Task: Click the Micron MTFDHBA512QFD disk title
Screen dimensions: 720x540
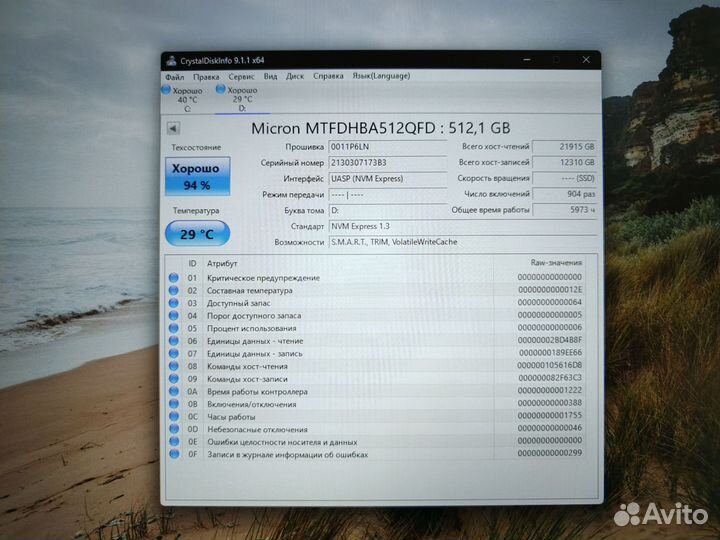Action: [381, 128]
